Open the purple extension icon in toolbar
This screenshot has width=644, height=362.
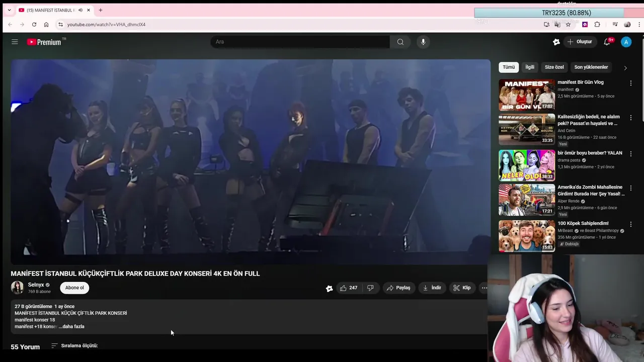pyautogui.click(x=585, y=24)
